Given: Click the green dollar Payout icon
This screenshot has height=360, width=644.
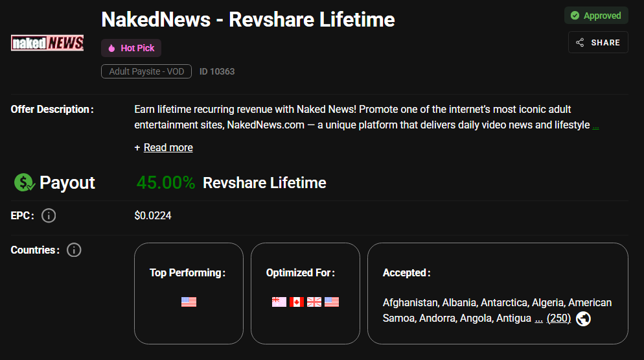Looking at the screenshot, I should (x=24, y=182).
